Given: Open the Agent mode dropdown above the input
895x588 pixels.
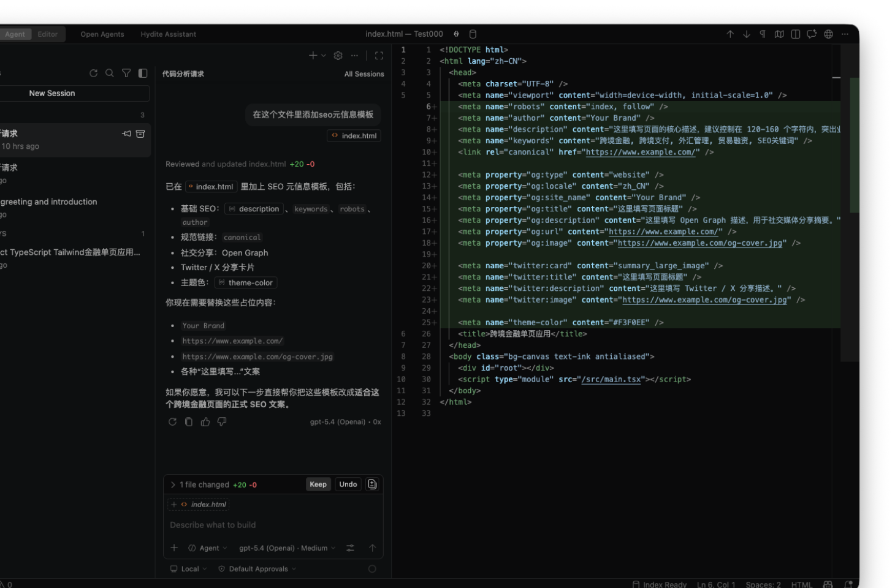Looking at the screenshot, I should click(208, 548).
